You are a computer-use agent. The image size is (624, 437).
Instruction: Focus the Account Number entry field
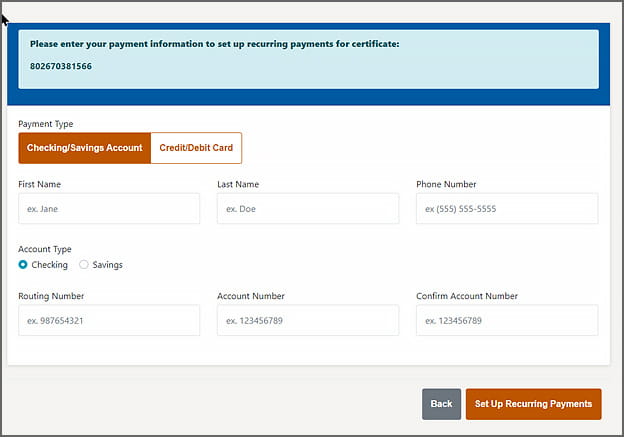pyautogui.click(x=307, y=320)
